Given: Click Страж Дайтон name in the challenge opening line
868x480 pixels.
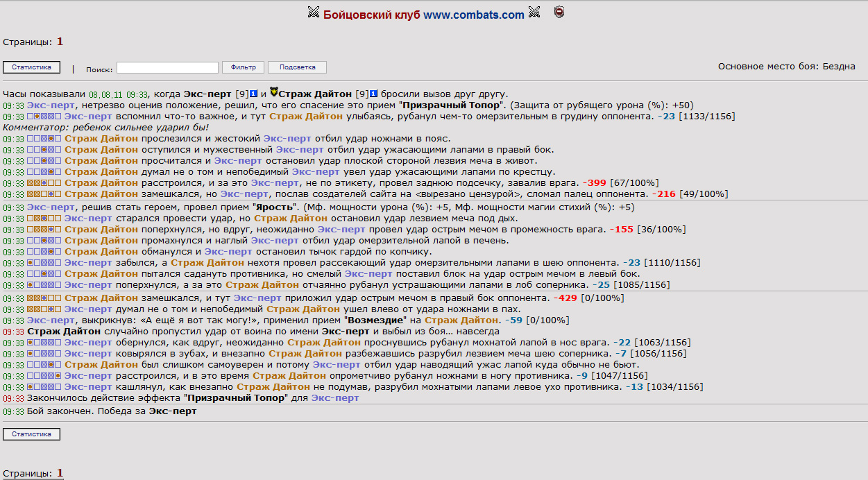Looking at the screenshot, I should pos(316,94).
